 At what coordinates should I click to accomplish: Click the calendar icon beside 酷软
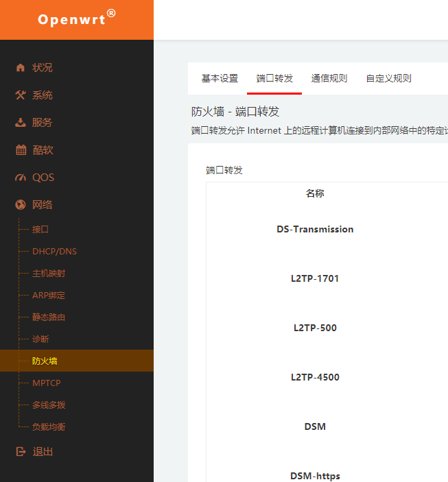(x=21, y=149)
